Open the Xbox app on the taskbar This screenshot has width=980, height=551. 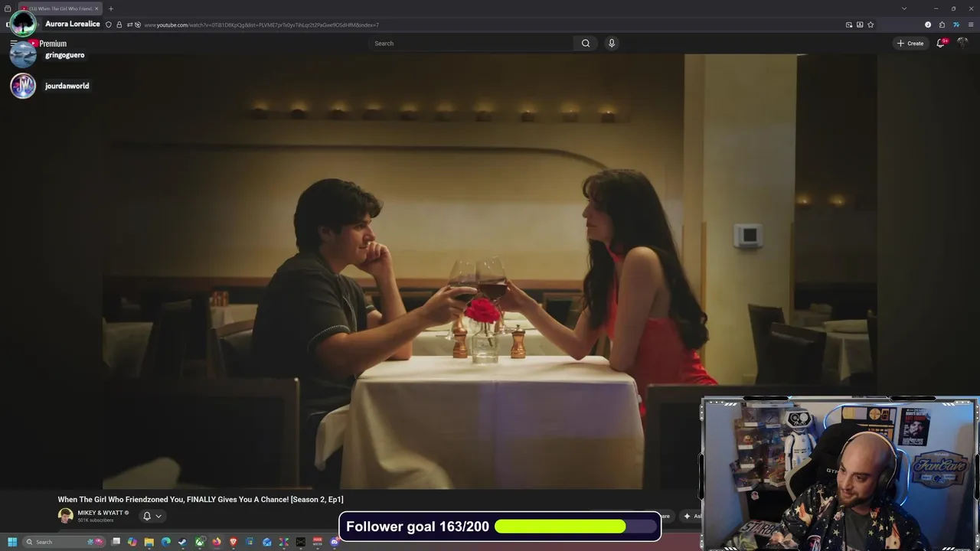[200, 542]
